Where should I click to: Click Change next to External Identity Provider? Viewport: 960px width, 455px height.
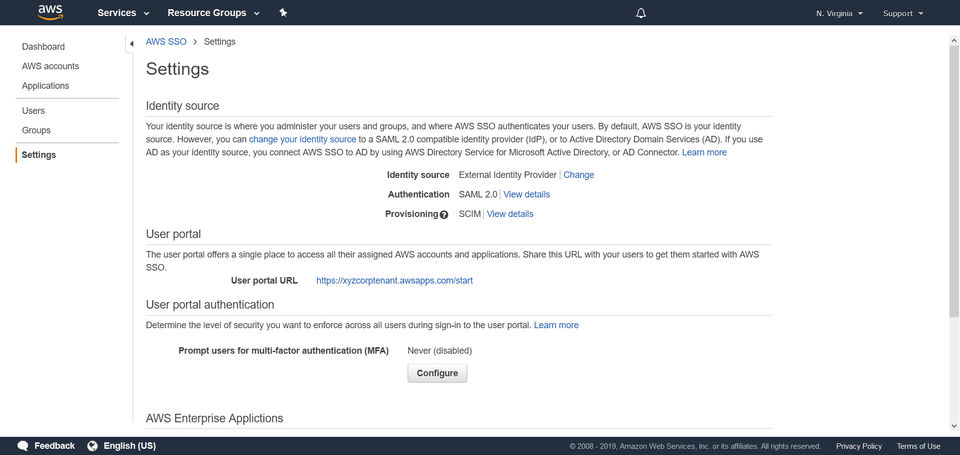(x=579, y=175)
